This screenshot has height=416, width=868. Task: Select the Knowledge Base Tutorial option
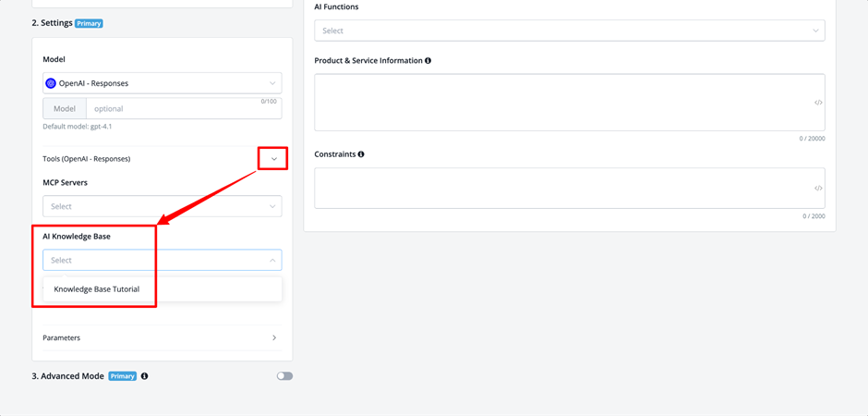[97, 289]
